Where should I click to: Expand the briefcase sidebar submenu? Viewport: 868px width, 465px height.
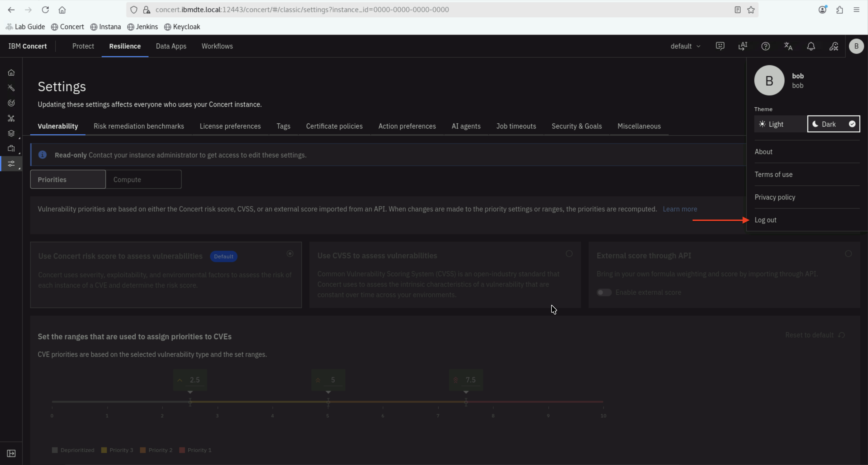click(11, 149)
